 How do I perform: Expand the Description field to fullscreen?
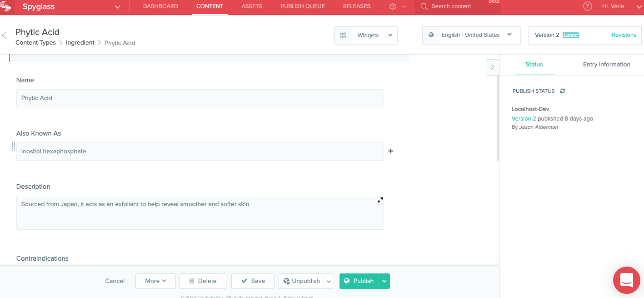[x=380, y=200]
